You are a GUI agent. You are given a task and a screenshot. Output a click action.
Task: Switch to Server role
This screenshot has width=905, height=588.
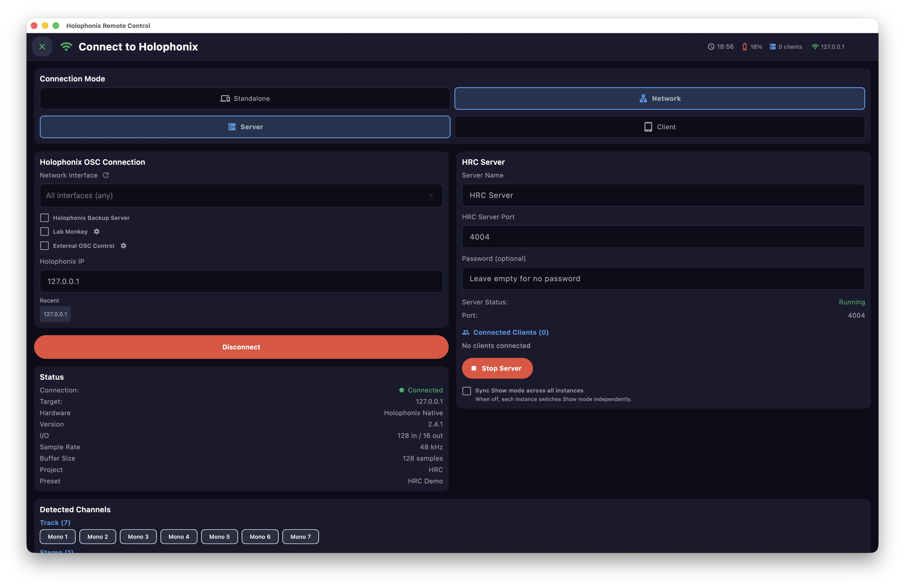point(245,127)
